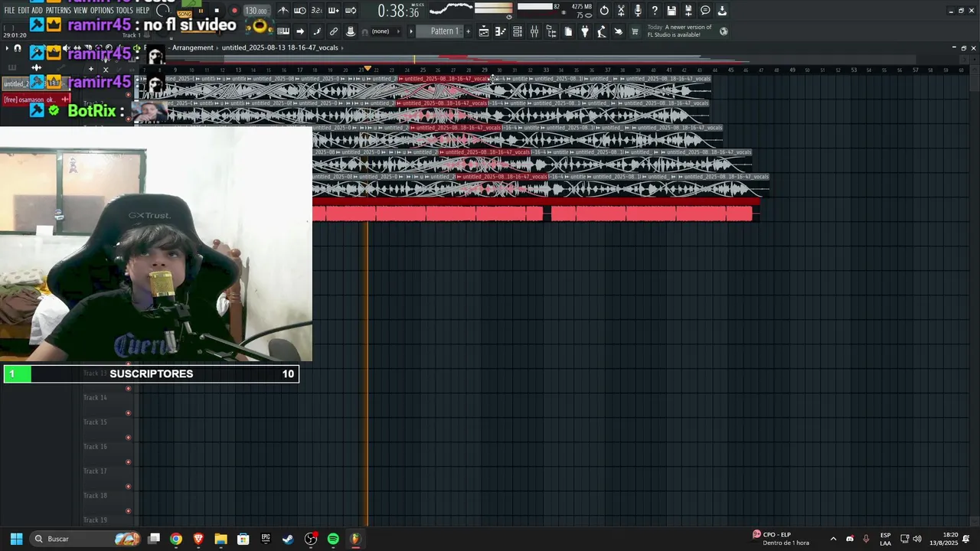
Task: Click the Playlist menu arrow
Action: [7, 48]
